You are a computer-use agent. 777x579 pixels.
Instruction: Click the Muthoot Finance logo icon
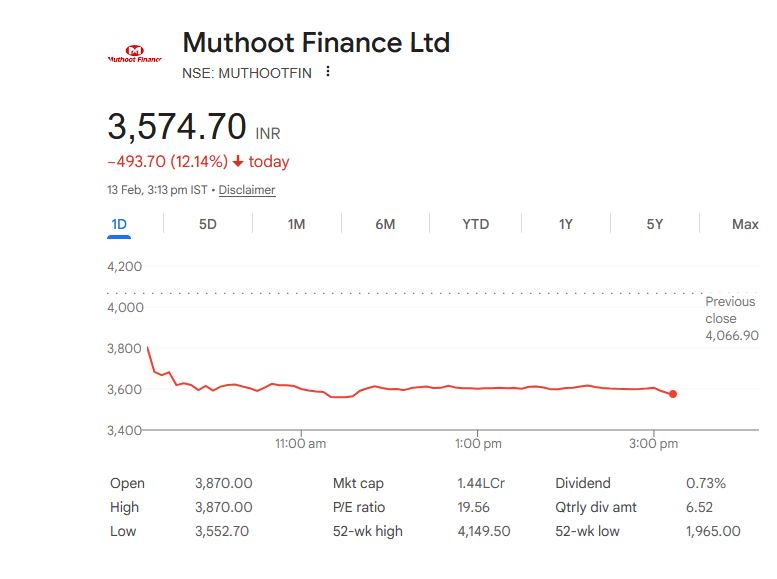[x=135, y=54]
